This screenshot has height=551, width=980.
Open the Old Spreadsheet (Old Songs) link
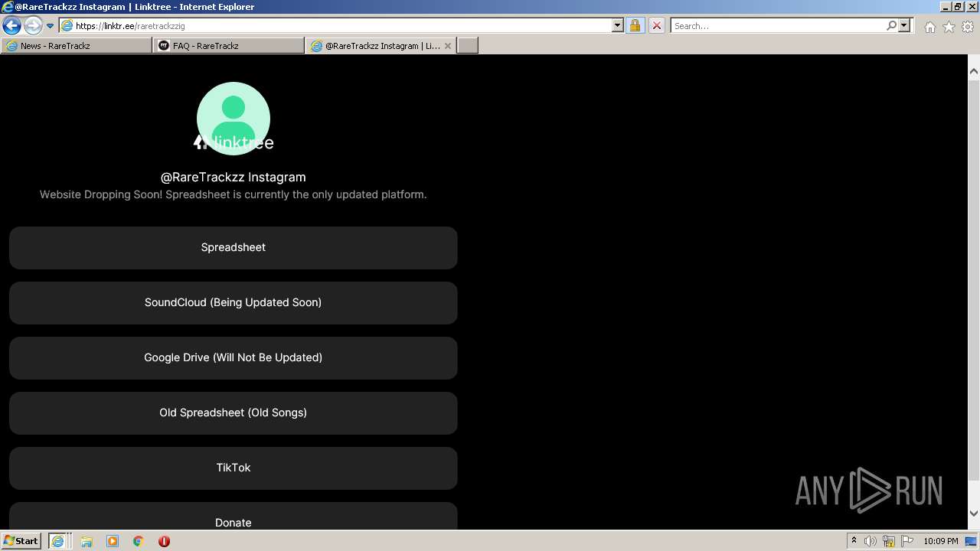pyautogui.click(x=234, y=413)
